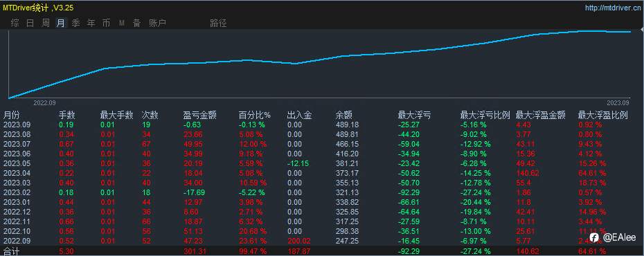The width and height of the screenshot is (644, 256).
Task: Select the 2023.05 month row
Action: (322, 163)
